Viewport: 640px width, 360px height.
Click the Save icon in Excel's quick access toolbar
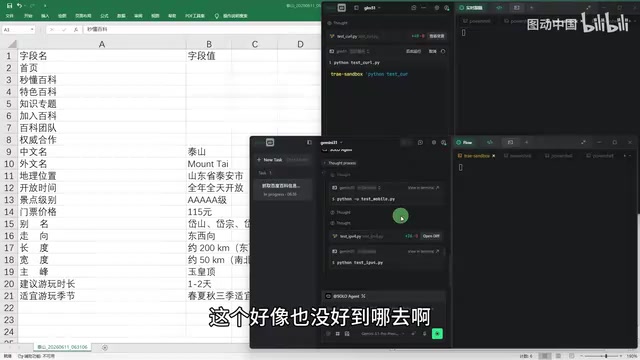click(10, 6)
